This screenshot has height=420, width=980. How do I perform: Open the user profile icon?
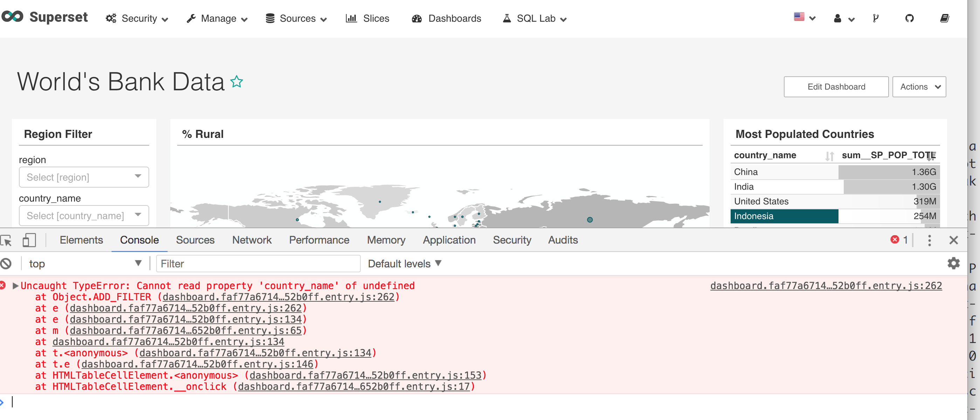pos(837,18)
